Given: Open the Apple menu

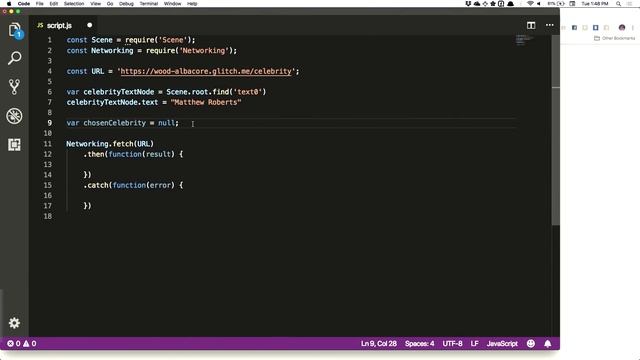Looking at the screenshot, I should pos(9,4).
